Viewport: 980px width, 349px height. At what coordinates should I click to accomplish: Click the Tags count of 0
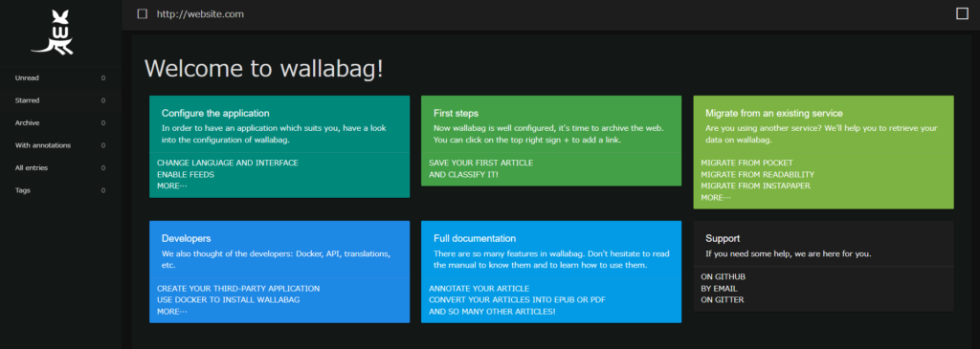(103, 190)
